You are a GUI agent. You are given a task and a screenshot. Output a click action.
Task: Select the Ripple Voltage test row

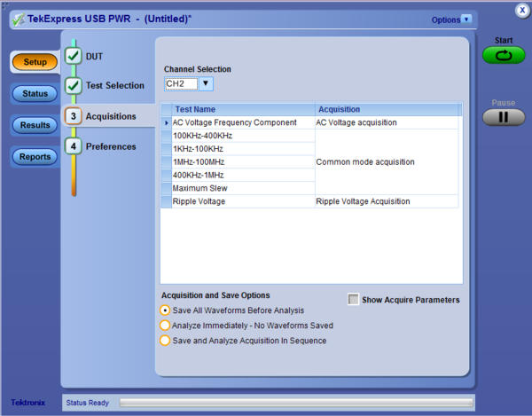click(x=243, y=201)
